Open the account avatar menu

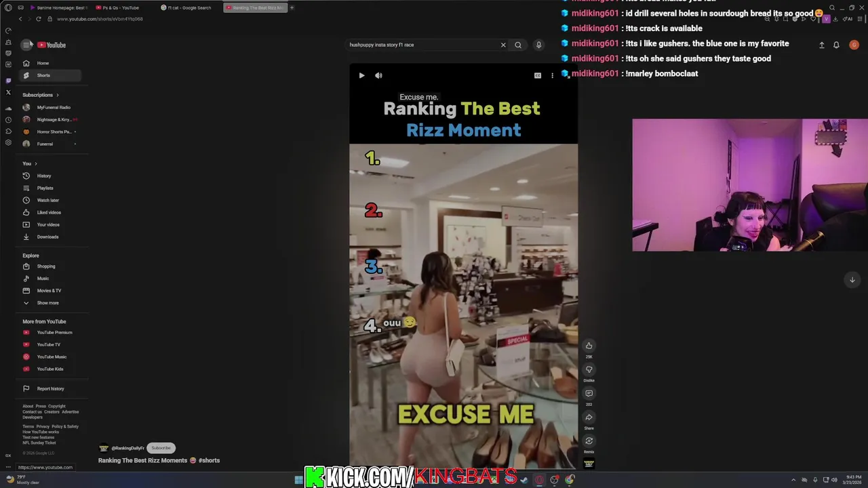click(854, 45)
